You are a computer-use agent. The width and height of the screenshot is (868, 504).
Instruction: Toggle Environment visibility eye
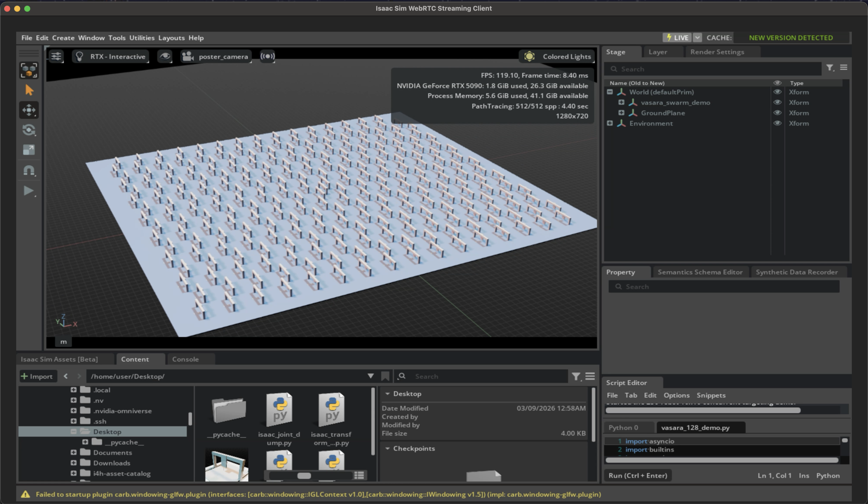click(777, 123)
